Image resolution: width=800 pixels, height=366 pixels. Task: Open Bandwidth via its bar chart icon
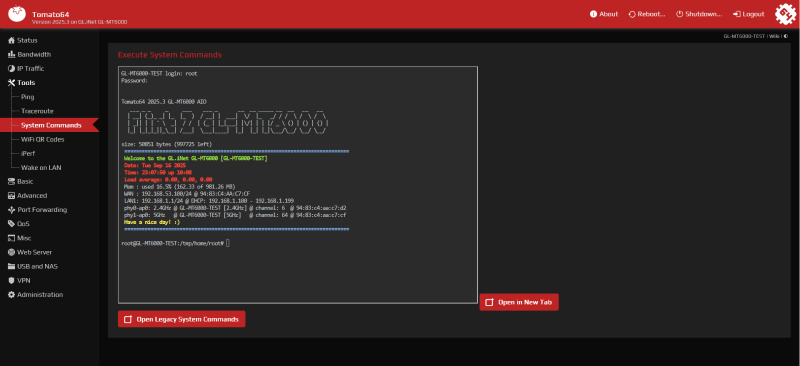(x=11, y=55)
